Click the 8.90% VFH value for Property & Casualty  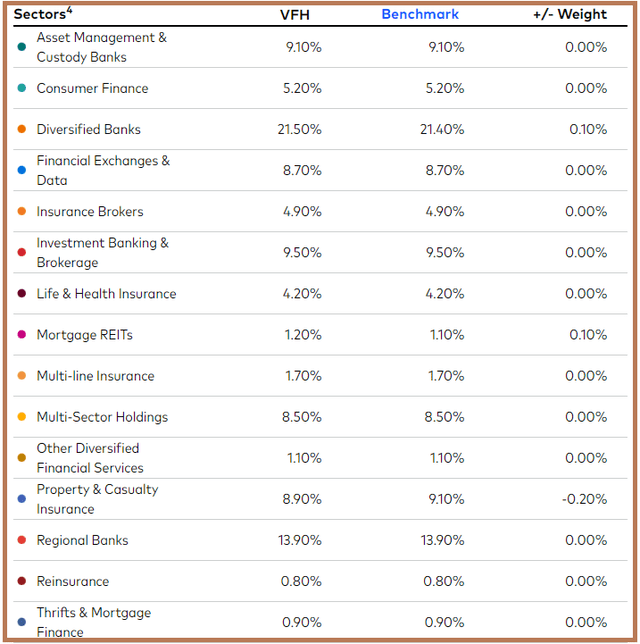(302, 499)
